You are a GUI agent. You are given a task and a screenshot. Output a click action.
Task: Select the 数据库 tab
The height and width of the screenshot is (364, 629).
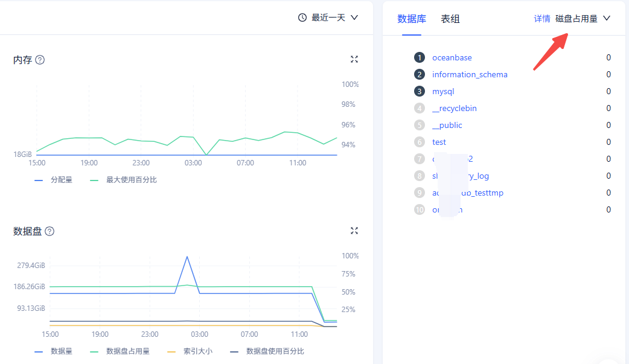tap(412, 19)
